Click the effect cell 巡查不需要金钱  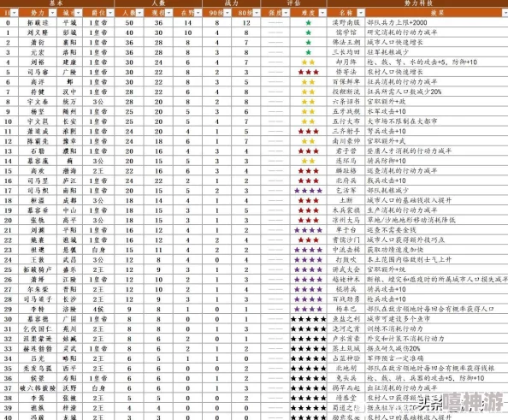(x=437, y=230)
